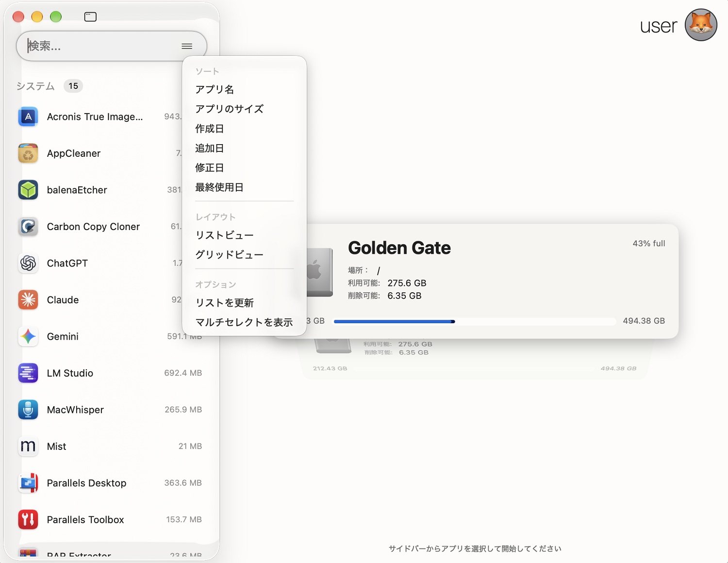This screenshot has width=728, height=563.
Task: Select the LM Studio app name
Action: 70,373
